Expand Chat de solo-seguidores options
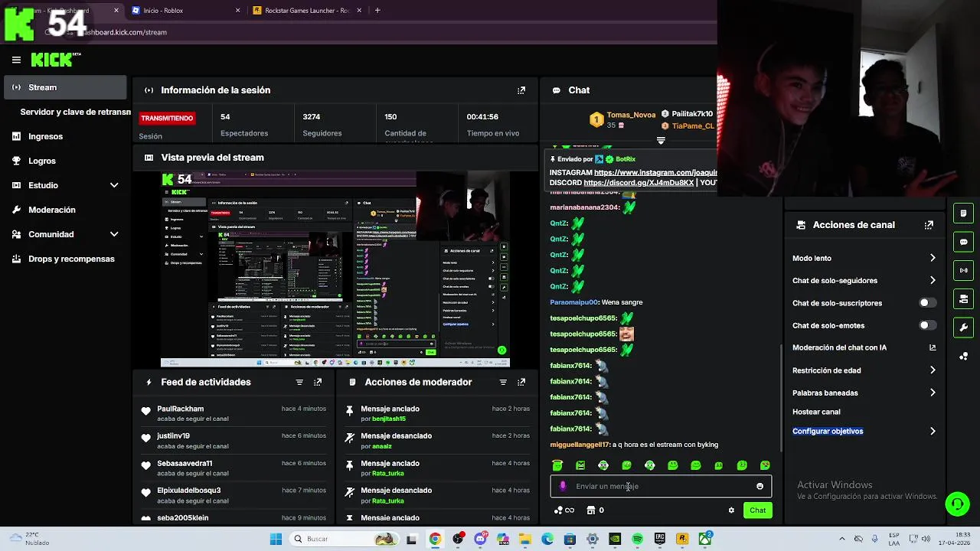 click(933, 280)
